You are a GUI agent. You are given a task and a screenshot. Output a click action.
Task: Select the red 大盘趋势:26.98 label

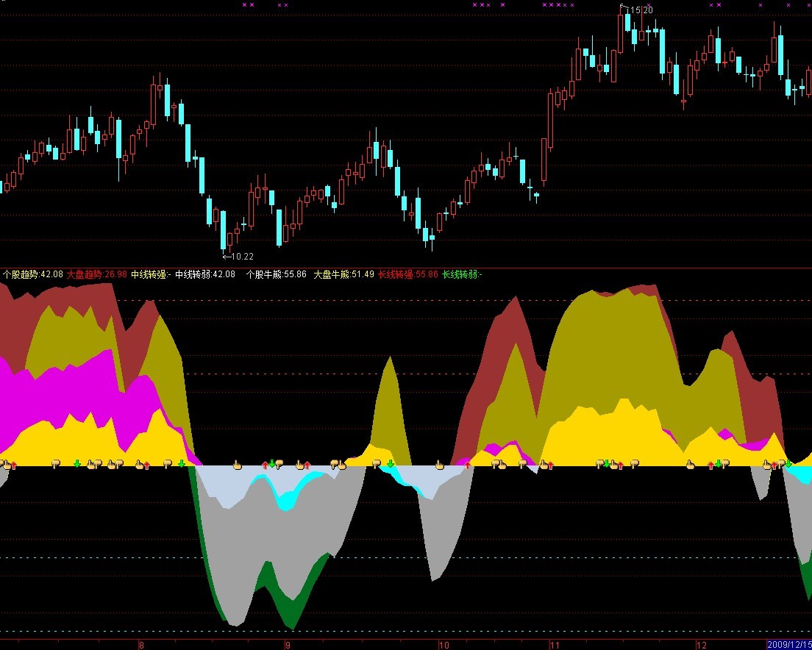[97, 274]
